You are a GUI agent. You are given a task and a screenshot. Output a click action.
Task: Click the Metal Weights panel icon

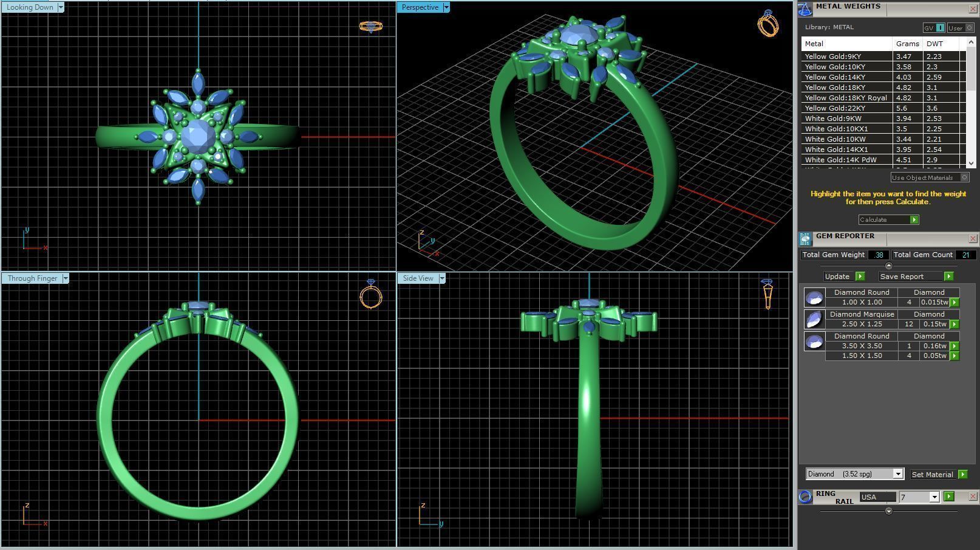(805, 9)
